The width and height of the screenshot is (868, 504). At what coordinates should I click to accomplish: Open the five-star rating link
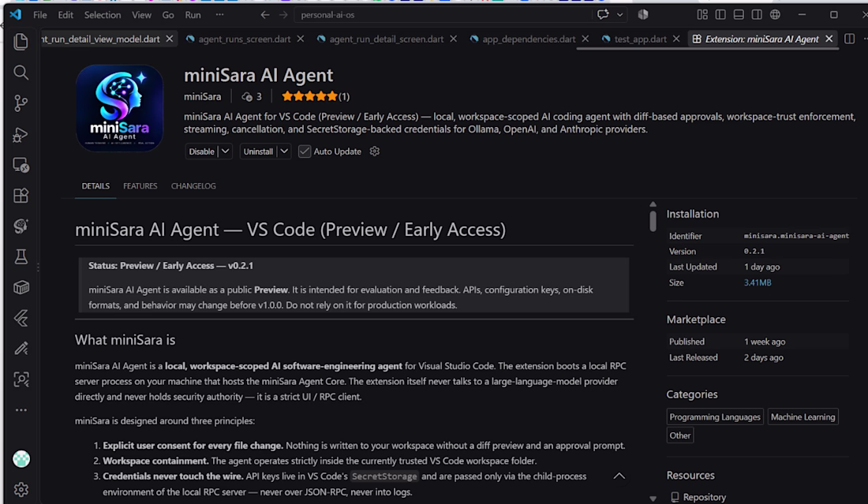click(x=316, y=96)
